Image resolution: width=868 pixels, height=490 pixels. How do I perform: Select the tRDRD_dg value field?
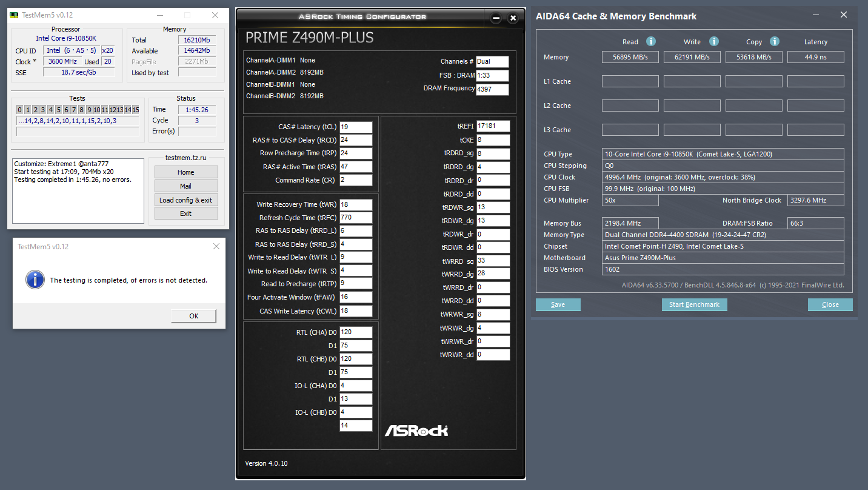coord(493,167)
